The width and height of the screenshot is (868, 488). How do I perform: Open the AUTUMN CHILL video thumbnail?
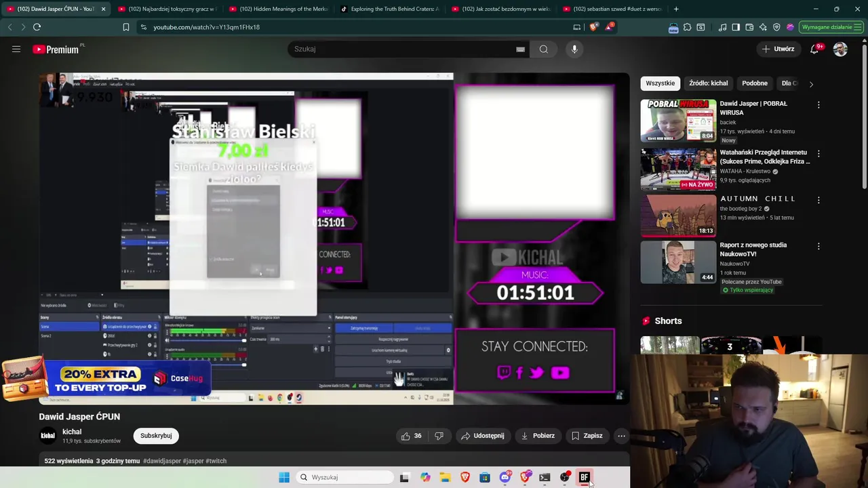click(x=678, y=215)
